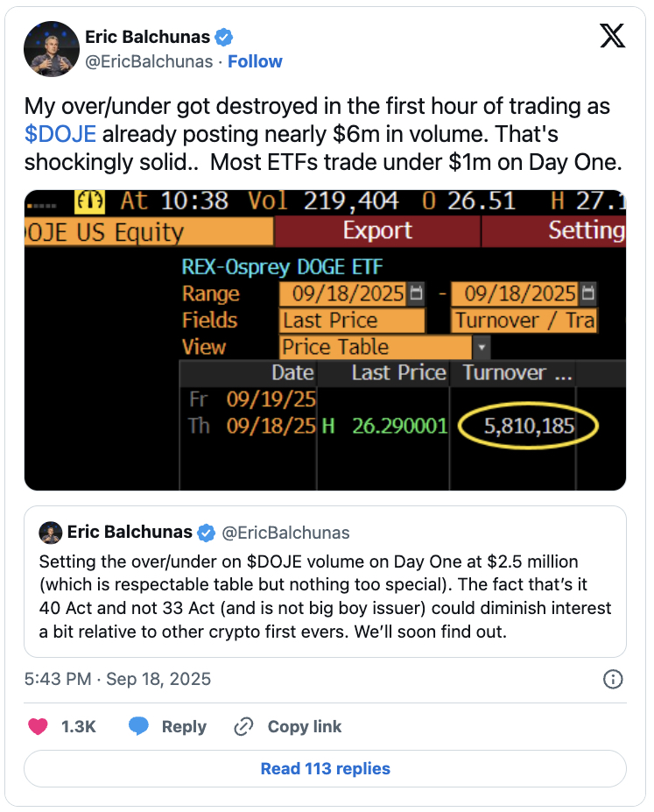The image size is (654, 812).
Task: Click the Copy link chain icon
Action: [x=243, y=726]
